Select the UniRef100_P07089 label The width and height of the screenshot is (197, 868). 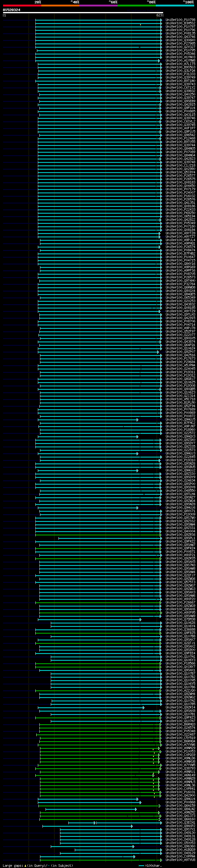(180, 152)
